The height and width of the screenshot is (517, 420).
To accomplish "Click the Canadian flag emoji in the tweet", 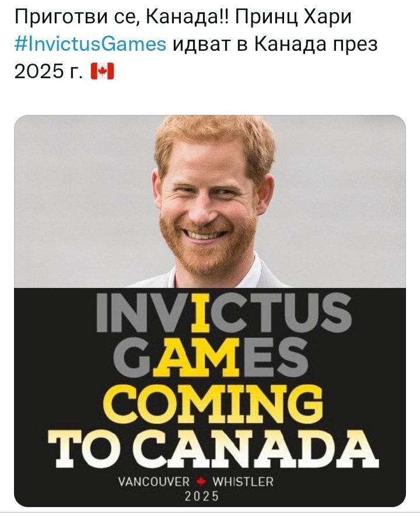I will point(103,72).
